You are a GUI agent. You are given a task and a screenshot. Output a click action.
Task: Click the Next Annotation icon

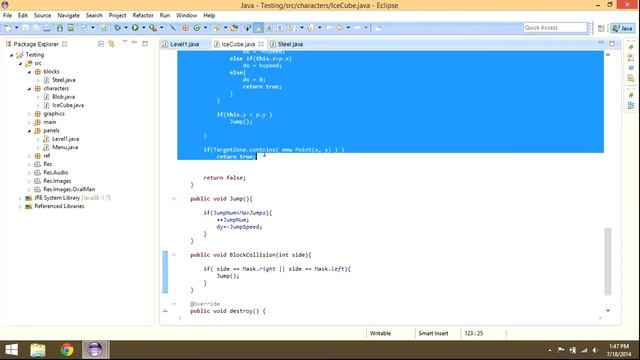292,28
